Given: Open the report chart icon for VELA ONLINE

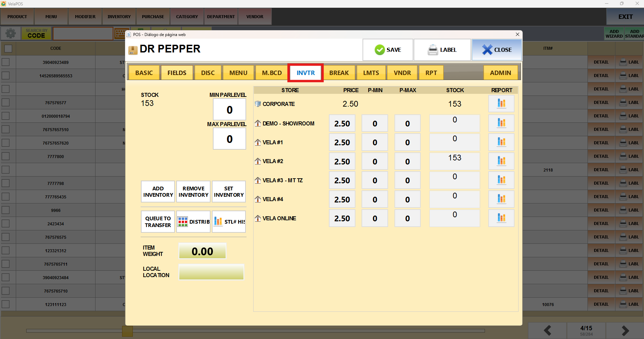Looking at the screenshot, I should [501, 218].
